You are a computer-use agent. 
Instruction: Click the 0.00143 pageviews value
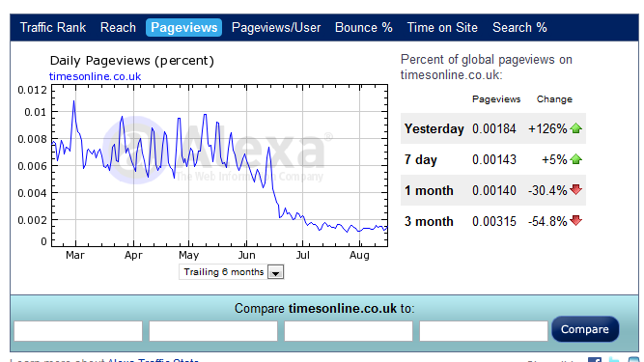tap(494, 159)
